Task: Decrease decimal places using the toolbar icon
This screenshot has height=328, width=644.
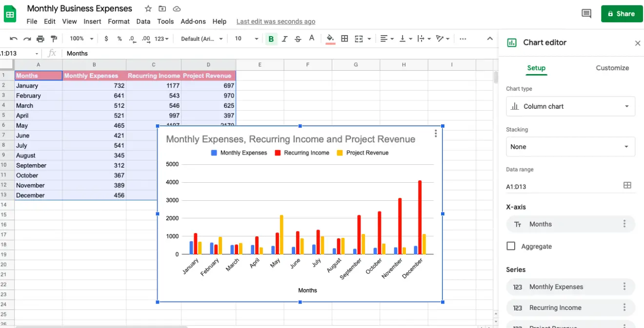Action: coord(132,38)
